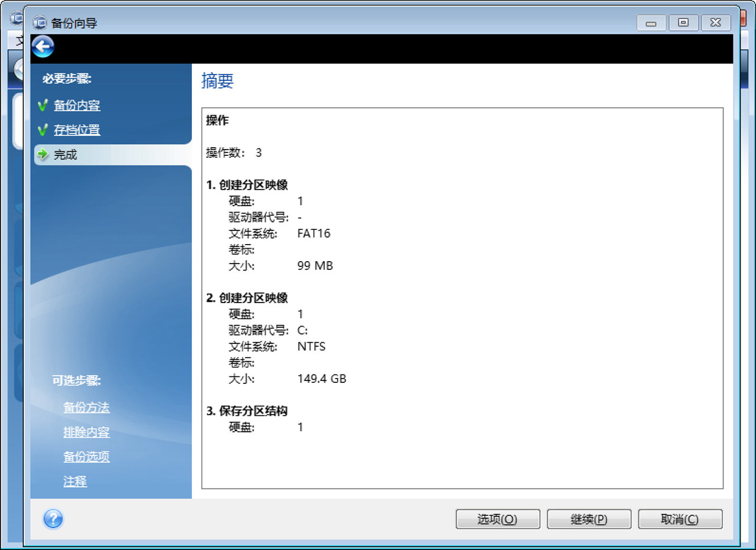Screen dimensions: 756x550
Task: Click the green arrow icon beside 完成
Action: [x=42, y=155]
